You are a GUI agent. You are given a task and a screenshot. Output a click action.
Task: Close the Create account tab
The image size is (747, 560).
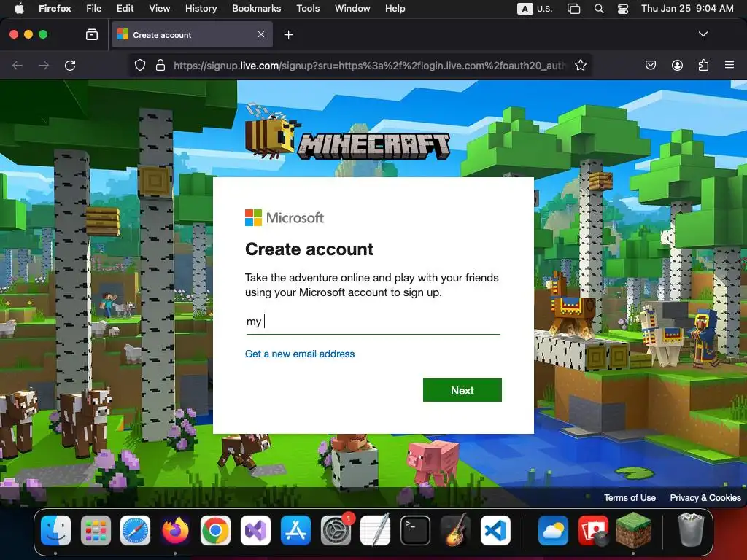pos(261,34)
